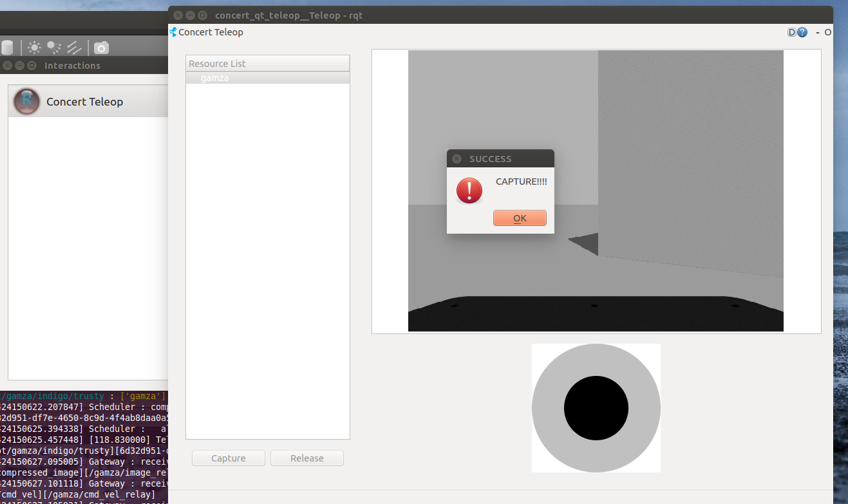The image size is (848, 504).
Task: Click the Concert Teleop plugin icon in rqt
Action: pyautogui.click(x=173, y=32)
